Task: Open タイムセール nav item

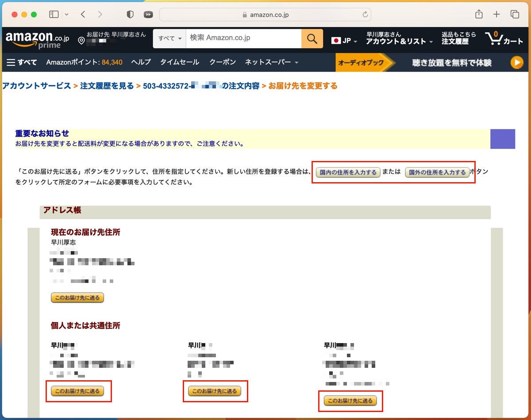Action: pos(180,62)
